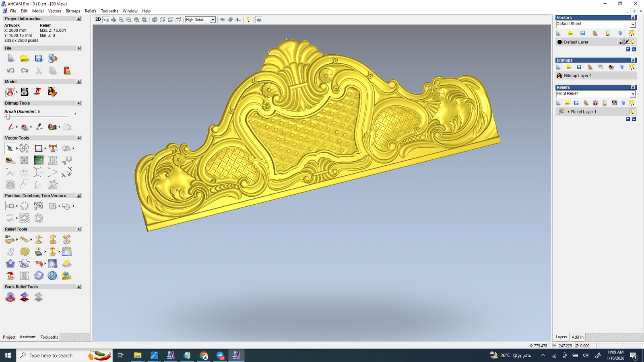The image size is (644, 362).
Task: Delete bitmap layer using the trash icon
Action: 622,67
